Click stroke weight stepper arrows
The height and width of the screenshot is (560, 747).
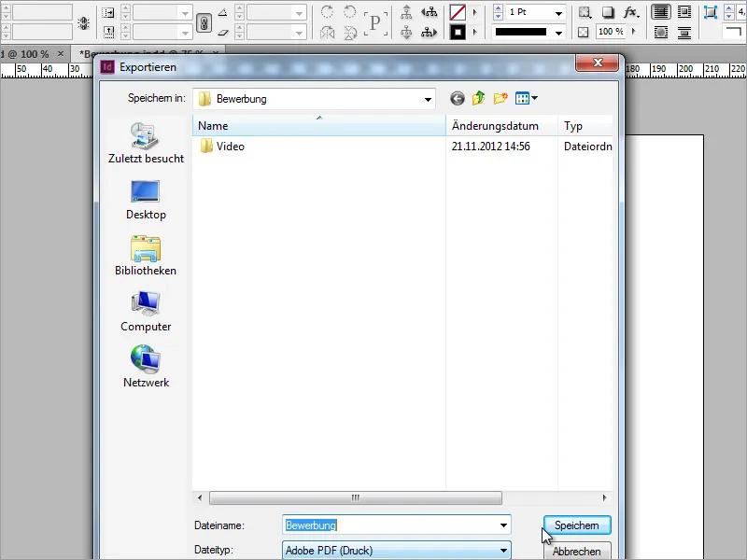point(498,12)
